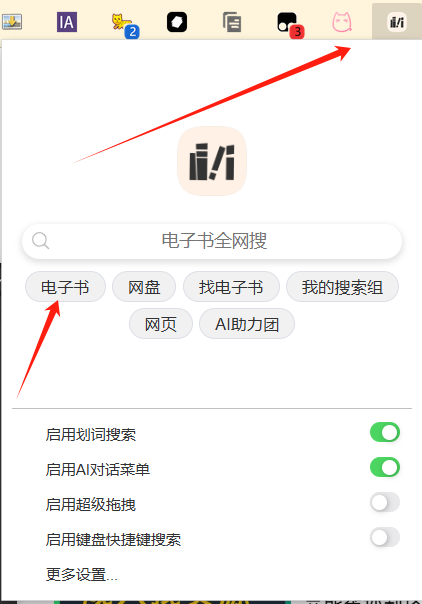Turn off 启用AI对话菜单 switch
This screenshot has width=422, height=604.
[x=385, y=467]
